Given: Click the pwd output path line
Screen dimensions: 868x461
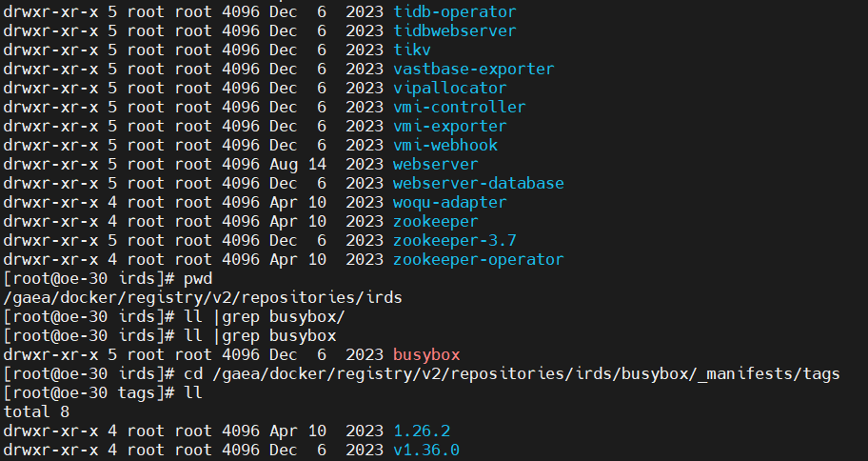Looking at the screenshot, I should [202, 298].
